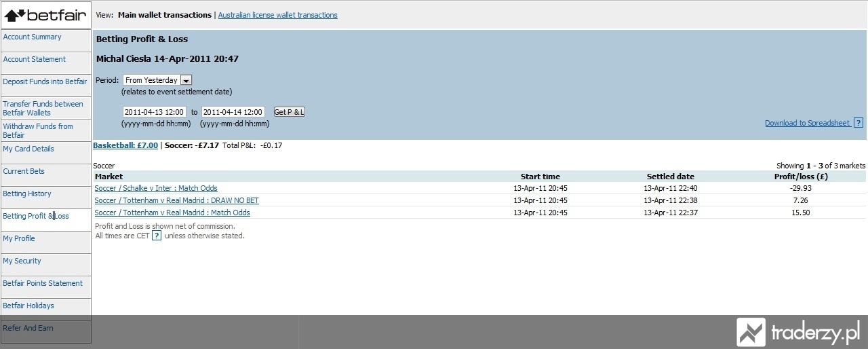Click settled date 13-Apr-11 22:38

671,200
